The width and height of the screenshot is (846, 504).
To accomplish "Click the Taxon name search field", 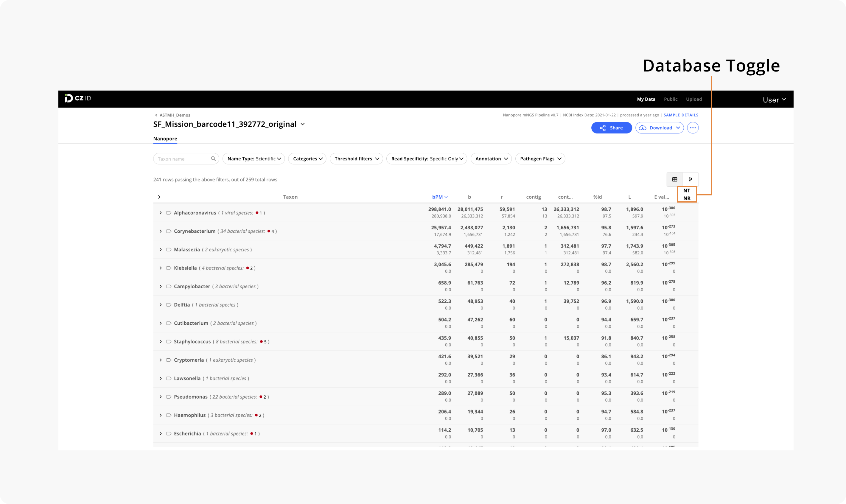I will point(186,158).
